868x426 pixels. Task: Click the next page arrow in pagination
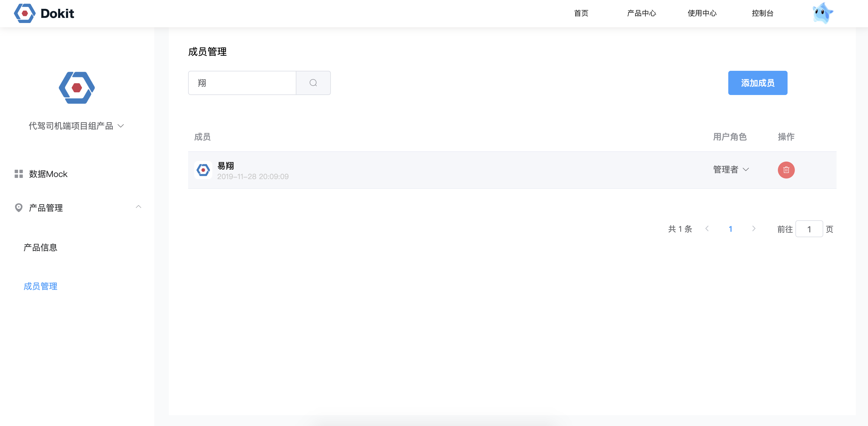pos(754,228)
